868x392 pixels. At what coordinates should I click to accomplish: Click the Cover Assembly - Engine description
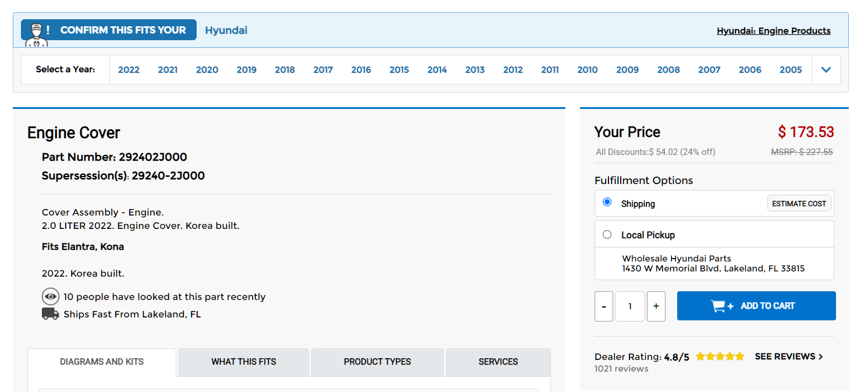coord(103,213)
